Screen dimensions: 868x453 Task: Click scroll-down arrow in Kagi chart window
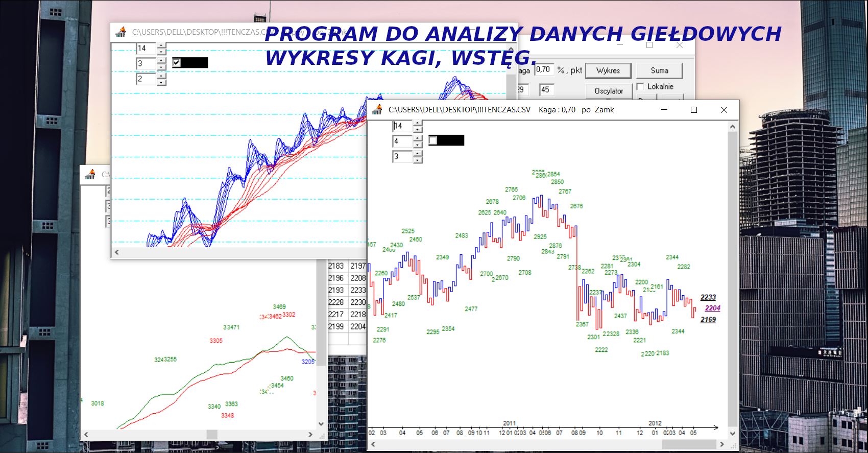[733, 434]
